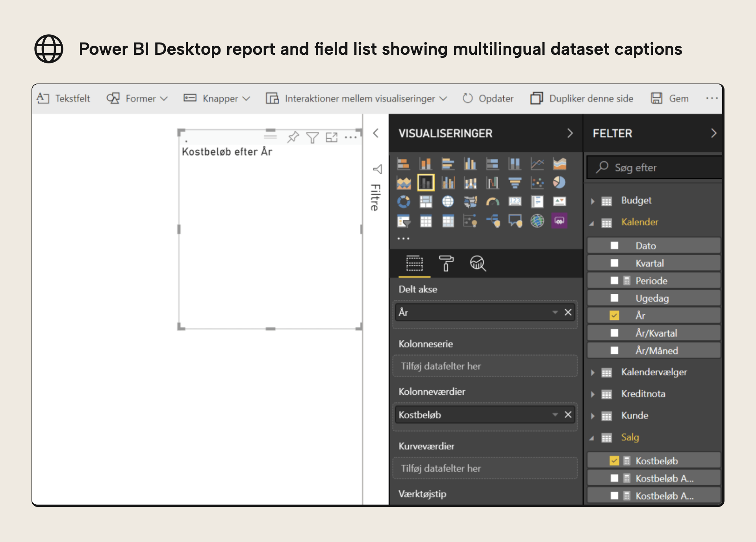The height and width of the screenshot is (542, 756).
Task: Select the clustered column chart visualization
Action: [470, 163]
